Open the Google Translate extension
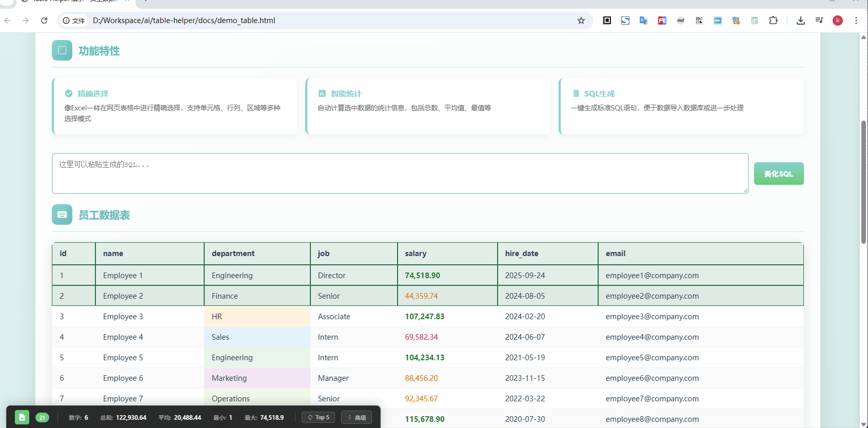The image size is (868, 428). tap(643, 21)
